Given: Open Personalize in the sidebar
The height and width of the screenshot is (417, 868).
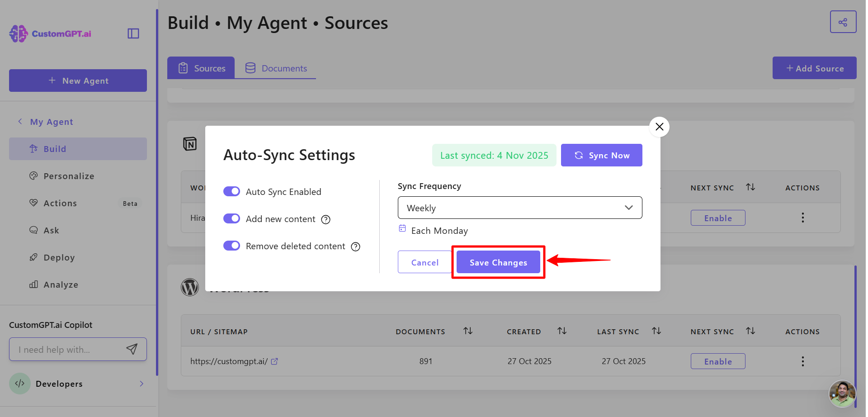Looking at the screenshot, I should [x=78, y=176].
